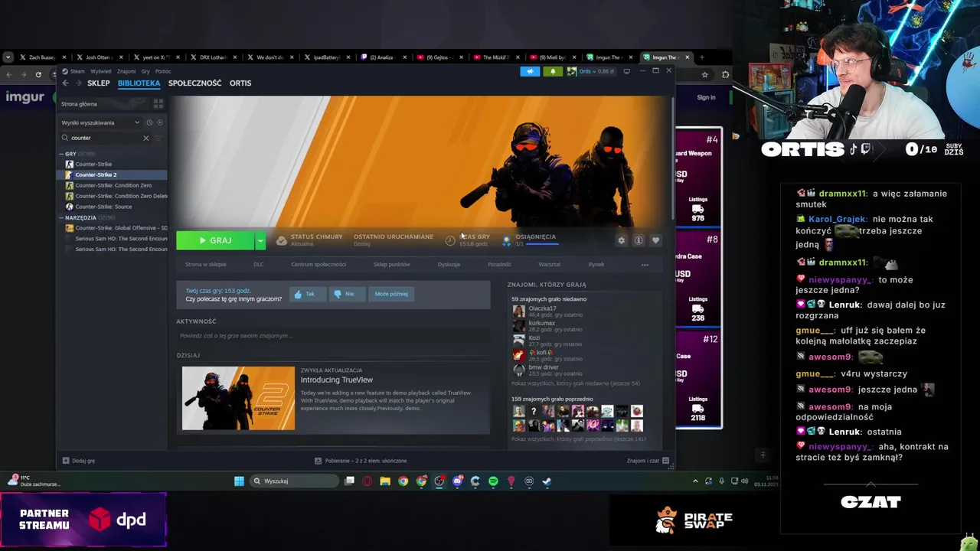The height and width of the screenshot is (551, 980).
Task: Open Spotify from the taskbar
Action: 493,481
